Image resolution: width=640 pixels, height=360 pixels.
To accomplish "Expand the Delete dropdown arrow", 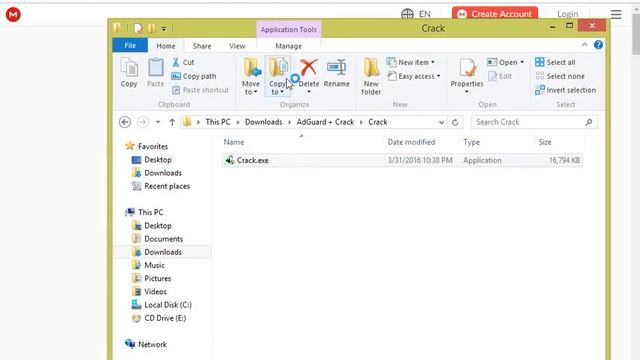I will pyautogui.click(x=309, y=92).
